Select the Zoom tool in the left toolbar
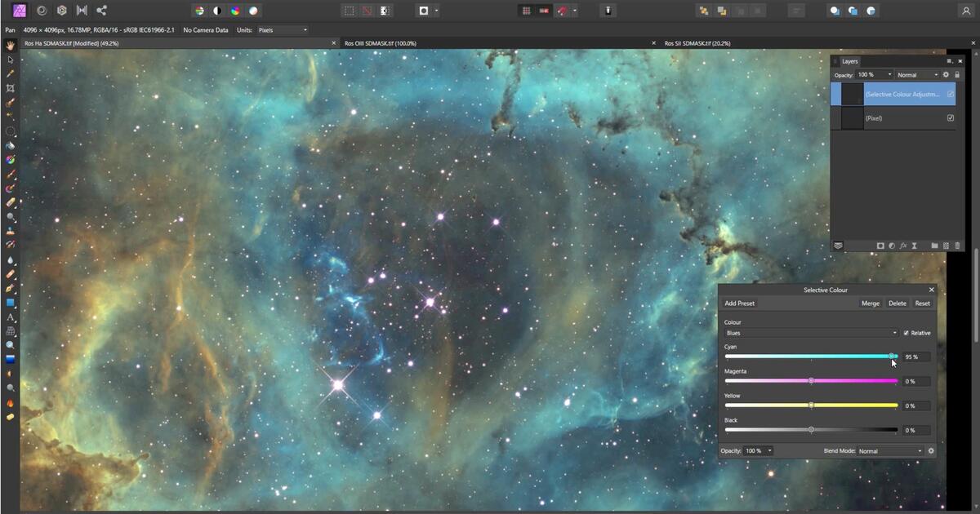Image resolution: width=980 pixels, height=514 pixels. coord(10,343)
